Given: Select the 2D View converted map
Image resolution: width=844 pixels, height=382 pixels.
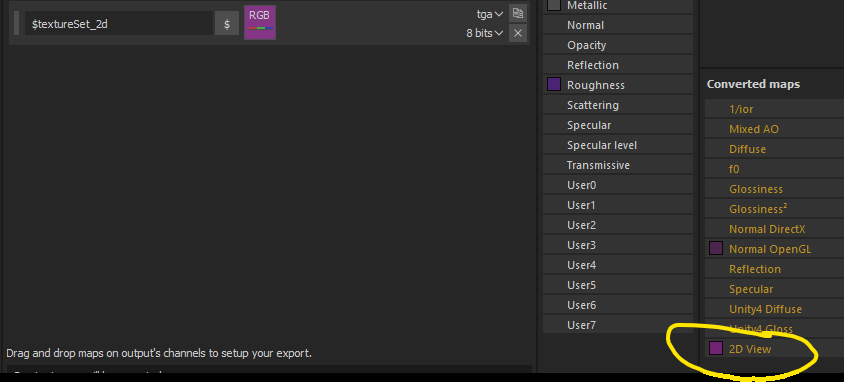Looking at the screenshot, I should tap(775, 349).
